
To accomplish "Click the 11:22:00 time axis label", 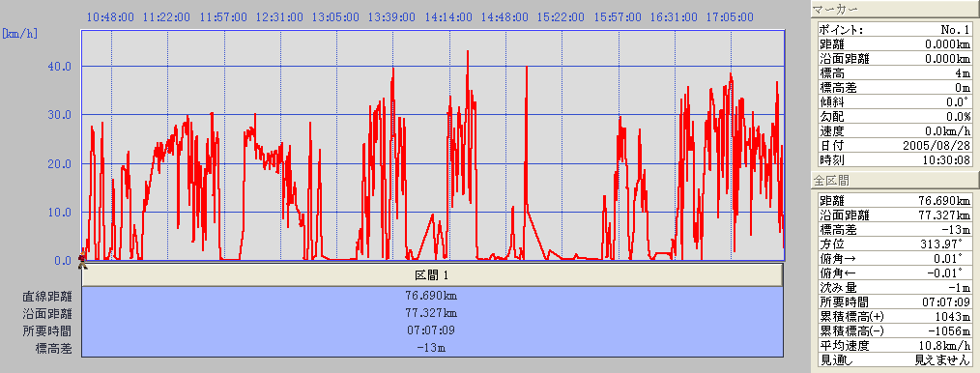I will tap(167, 17).
